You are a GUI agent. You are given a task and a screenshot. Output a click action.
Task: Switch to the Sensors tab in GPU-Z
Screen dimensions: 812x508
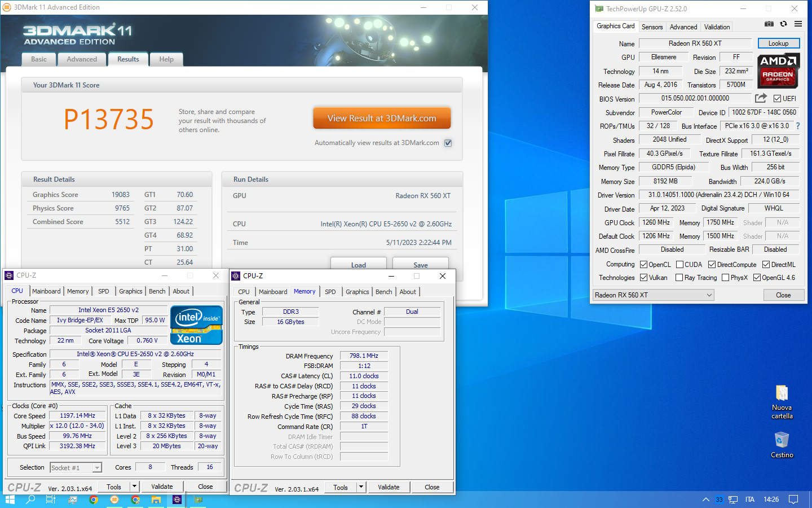coord(652,27)
